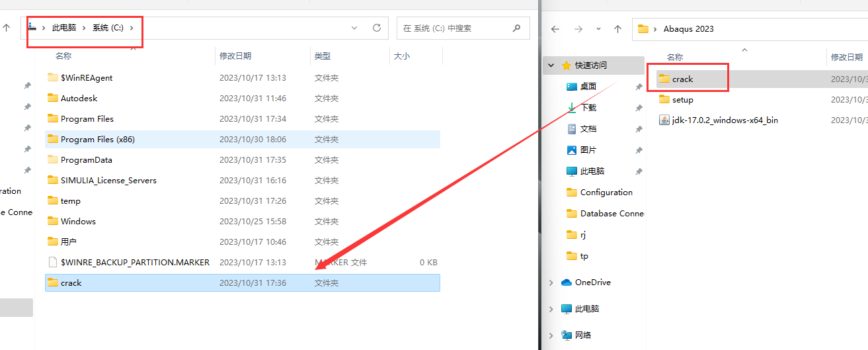This screenshot has width=868, height=350.
Task: Open recent locations dropdown arrow
Action: (599, 29)
